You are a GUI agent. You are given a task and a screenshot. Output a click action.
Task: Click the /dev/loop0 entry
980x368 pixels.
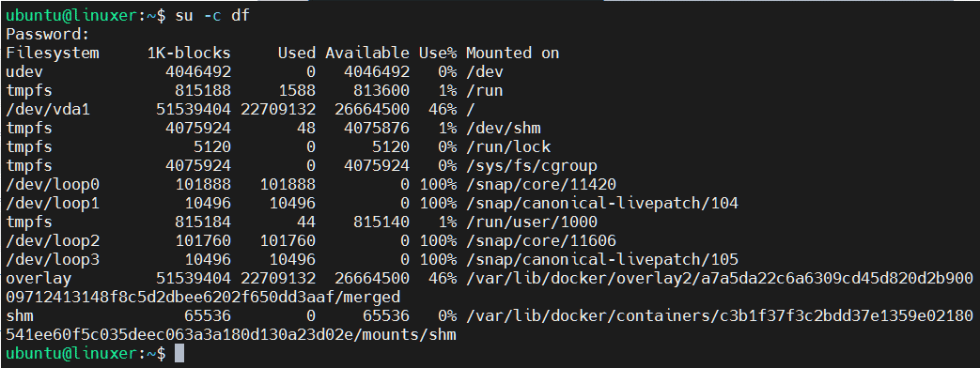[53, 184]
